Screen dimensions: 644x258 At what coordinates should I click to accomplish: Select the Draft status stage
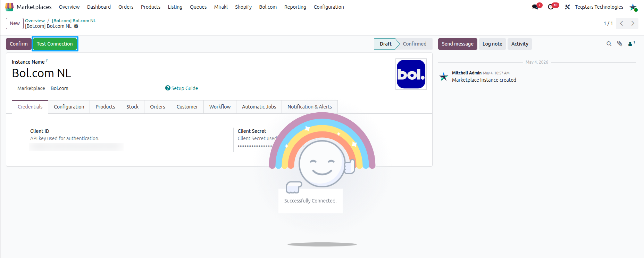tap(385, 44)
